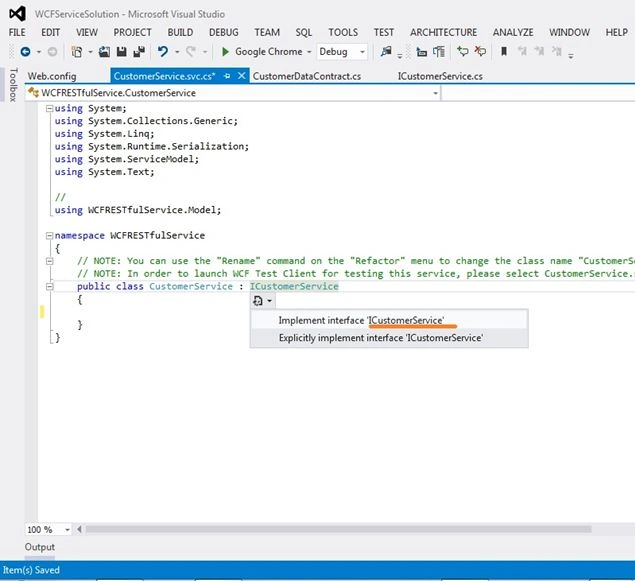Open the WINDOW menu
This screenshot has width=635, height=581.
coord(569,32)
